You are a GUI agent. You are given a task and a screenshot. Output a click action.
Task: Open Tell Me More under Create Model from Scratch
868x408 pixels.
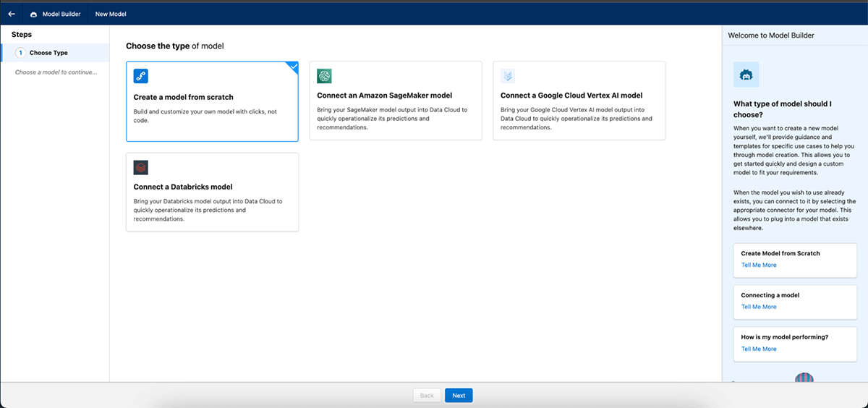(x=759, y=265)
